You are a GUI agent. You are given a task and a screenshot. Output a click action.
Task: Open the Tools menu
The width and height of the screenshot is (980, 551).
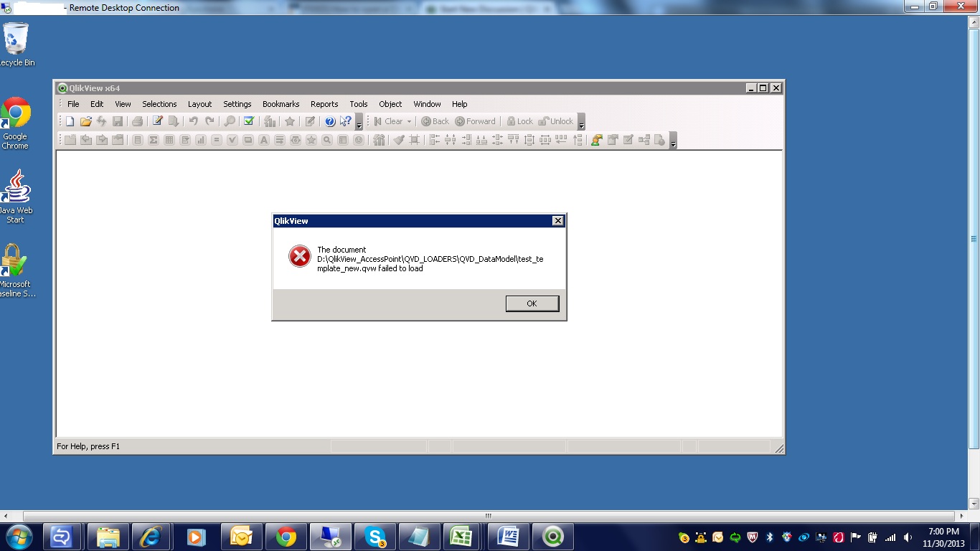coord(359,104)
